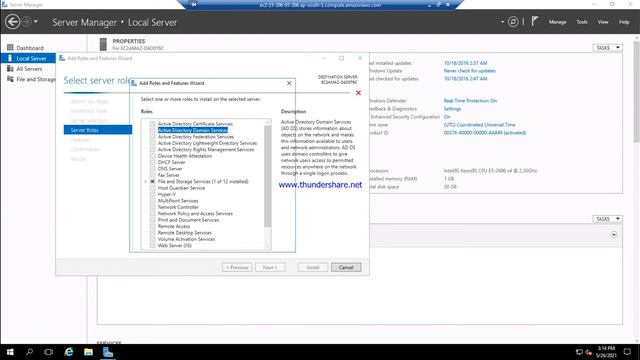Viewport: 640px width, 360px height.
Task: Launch Internet Explorer from taskbar
Action: click(x=69, y=352)
